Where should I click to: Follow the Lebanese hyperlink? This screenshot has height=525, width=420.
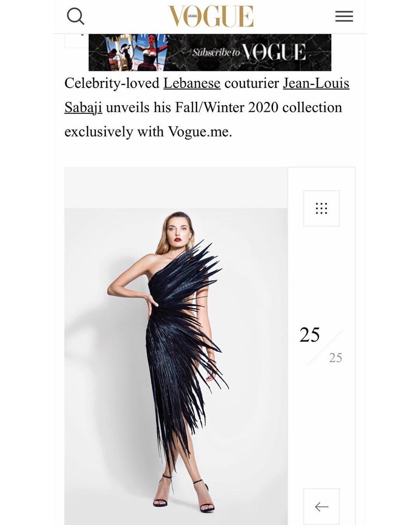(192, 83)
